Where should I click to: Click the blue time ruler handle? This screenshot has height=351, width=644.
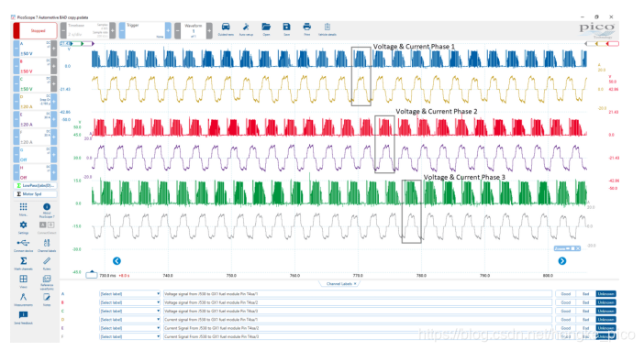coord(66,43)
